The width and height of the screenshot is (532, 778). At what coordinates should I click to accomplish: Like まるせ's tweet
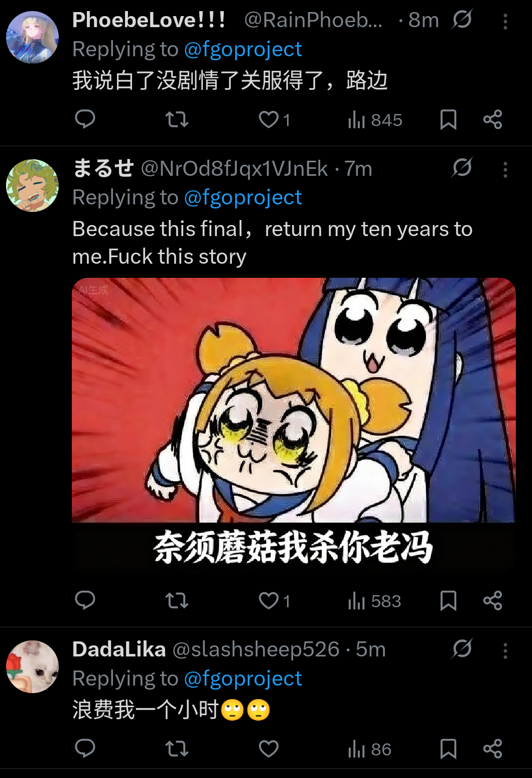(x=274, y=600)
